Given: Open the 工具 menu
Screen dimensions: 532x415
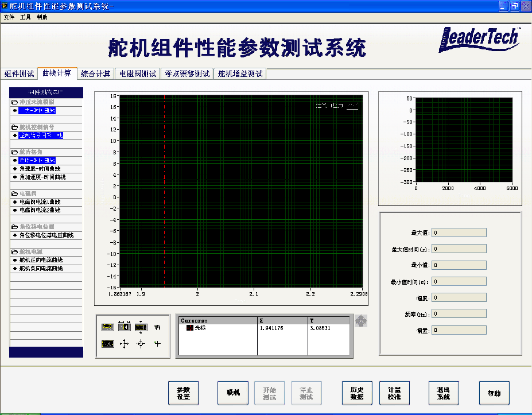Looking at the screenshot, I should point(25,17).
